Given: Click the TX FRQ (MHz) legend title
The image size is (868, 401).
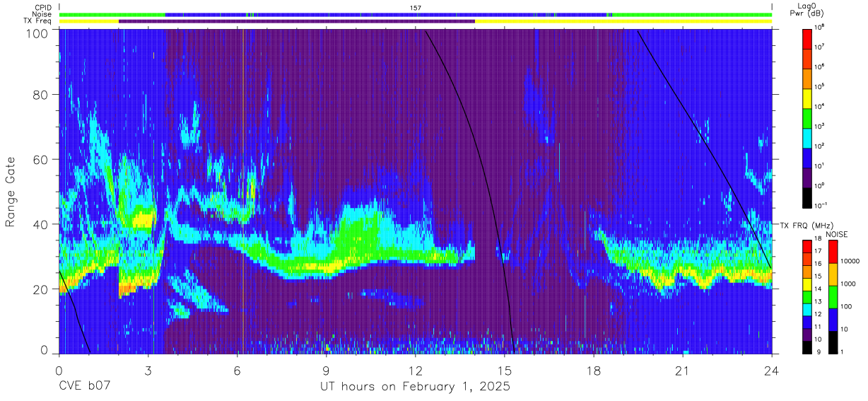Looking at the screenshot, I should click(806, 226).
